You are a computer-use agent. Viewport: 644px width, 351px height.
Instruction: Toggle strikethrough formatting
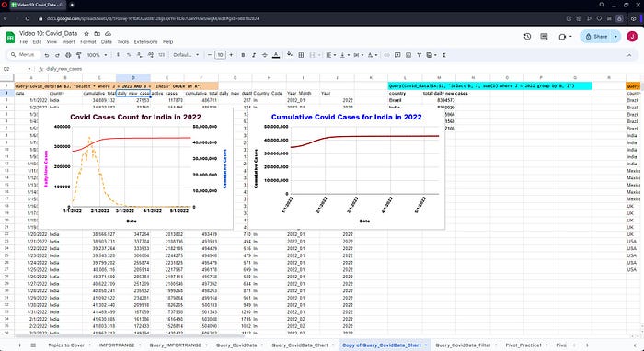point(265,55)
